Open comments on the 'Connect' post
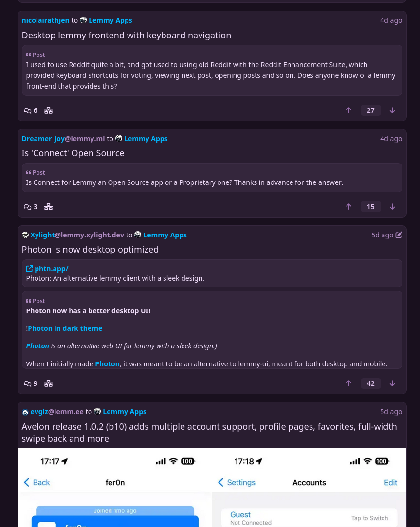Viewport: 420px width, 527px height. [31, 207]
